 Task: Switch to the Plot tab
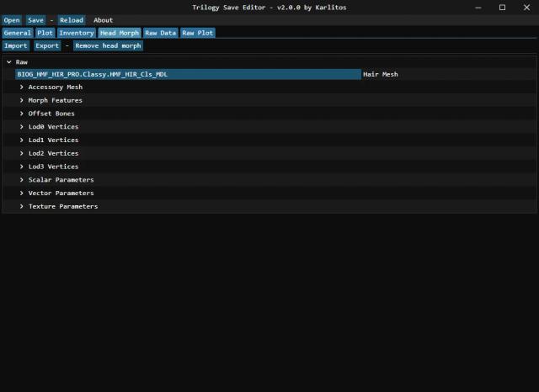point(45,33)
